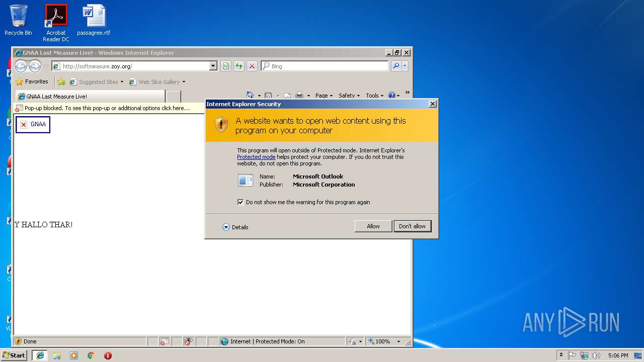This screenshot has height=362, width=644.
Task: Click the Back navigation arrow
Action: point(21,66)
